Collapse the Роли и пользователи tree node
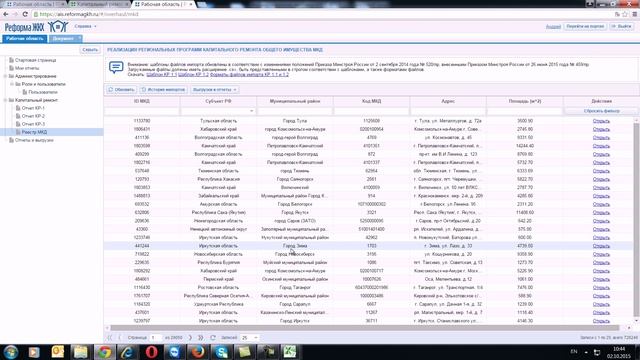This screenshot has height=360, width=640. click(x=12, y=84)
